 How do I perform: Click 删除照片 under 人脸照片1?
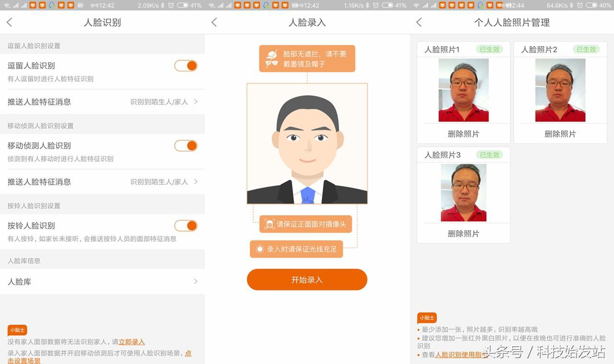click(x=462, y=134)
